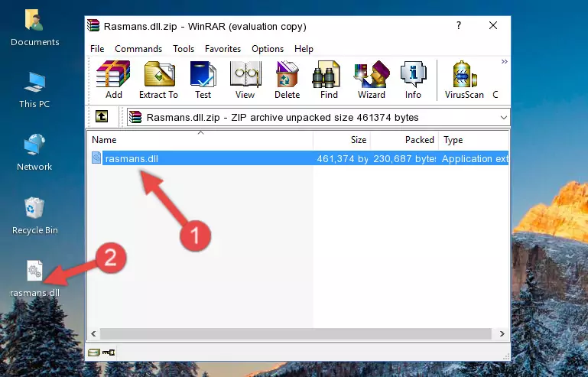This screenshot has height=377, width=588.
Task: Show archive Info
Action: (x=413, y=80)
